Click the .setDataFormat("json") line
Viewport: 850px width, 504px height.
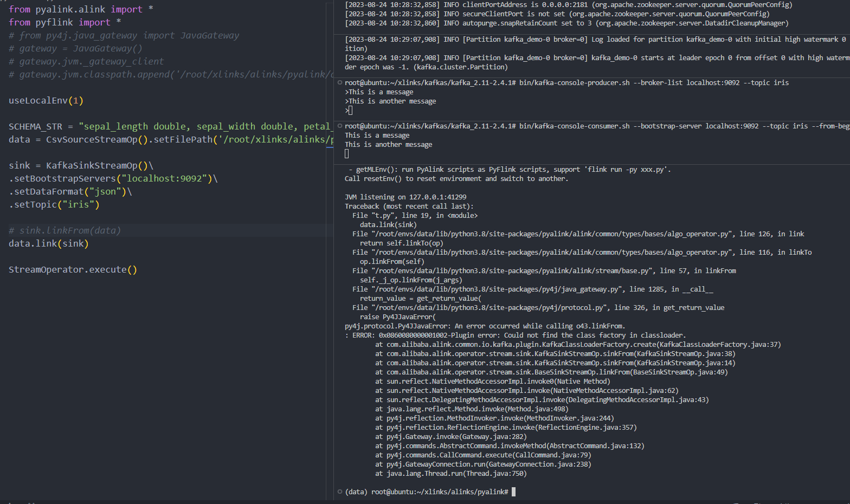click(x=70, y=191)
